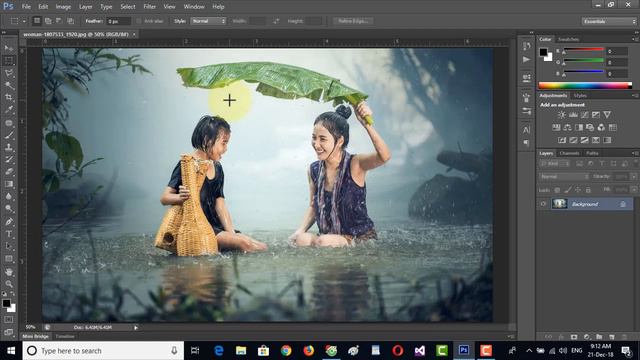Select the Rectangle shape tool
The width and height of the screenshot is (640, 360).
[x=9, y=259]
